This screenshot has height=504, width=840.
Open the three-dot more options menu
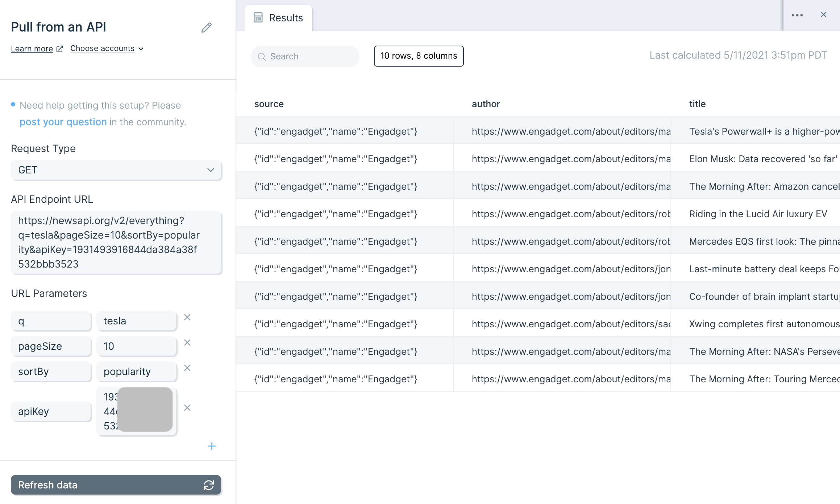tap(797, 15)
